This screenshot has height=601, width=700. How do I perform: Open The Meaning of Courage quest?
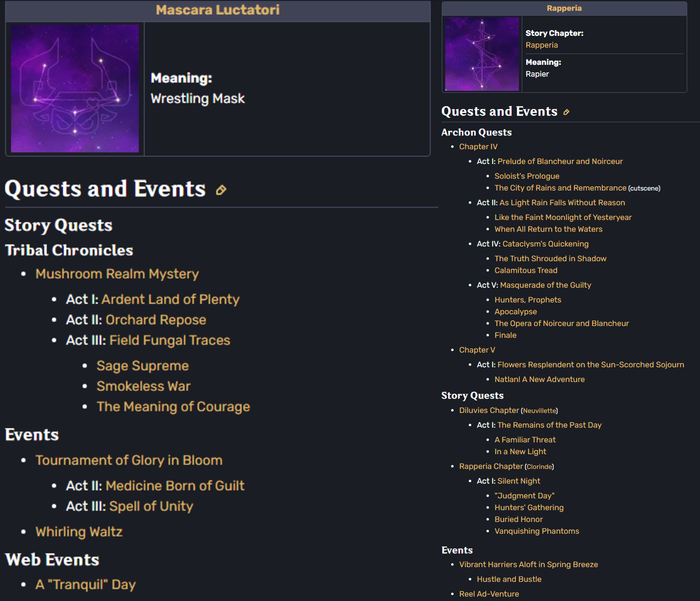pyautogui.click(x=173, y=408)
